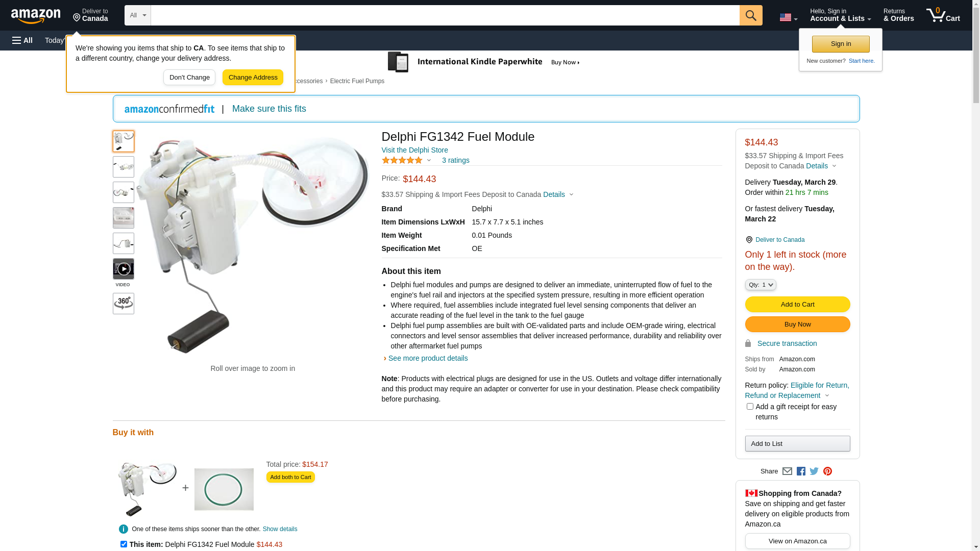Expand the star rating breakdown arrow

coord(429,161)
